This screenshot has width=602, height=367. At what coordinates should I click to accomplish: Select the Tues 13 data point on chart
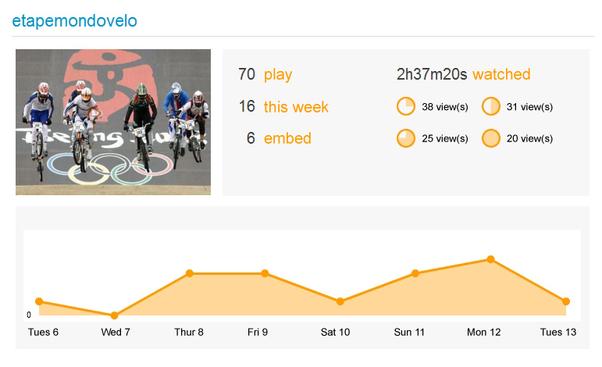(x=566, y=301)
